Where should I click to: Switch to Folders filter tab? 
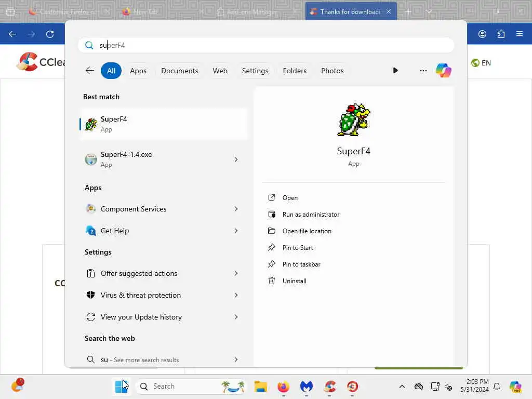point(295,71)
